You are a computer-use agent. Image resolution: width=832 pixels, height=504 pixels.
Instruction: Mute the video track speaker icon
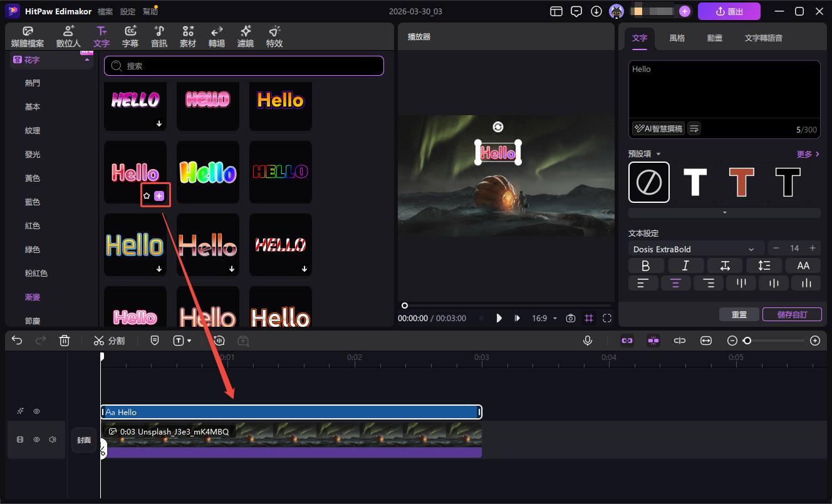point(53,440)
